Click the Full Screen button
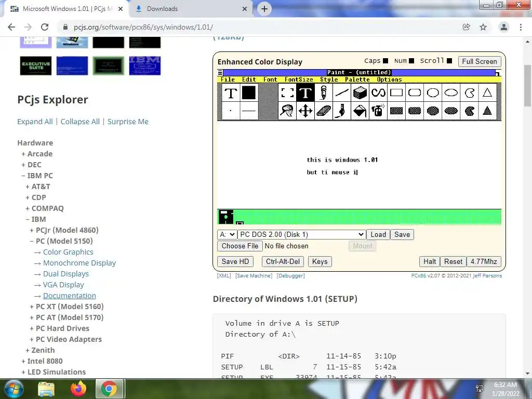 [479, 61]
